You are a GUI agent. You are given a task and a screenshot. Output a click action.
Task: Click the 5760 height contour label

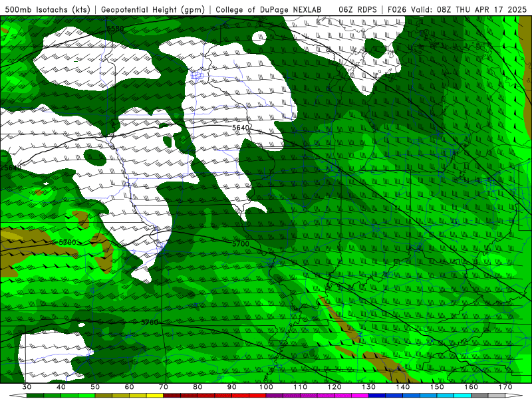(x=150, y=323)
